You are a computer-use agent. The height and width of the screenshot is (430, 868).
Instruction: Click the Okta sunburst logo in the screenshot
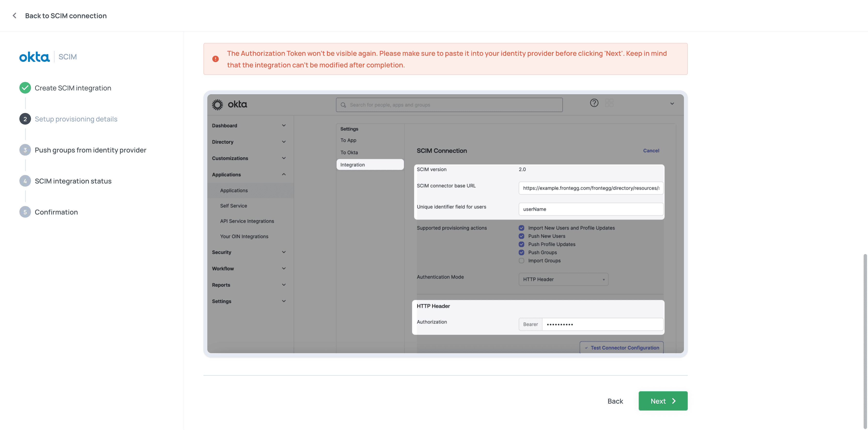[217, 104]
